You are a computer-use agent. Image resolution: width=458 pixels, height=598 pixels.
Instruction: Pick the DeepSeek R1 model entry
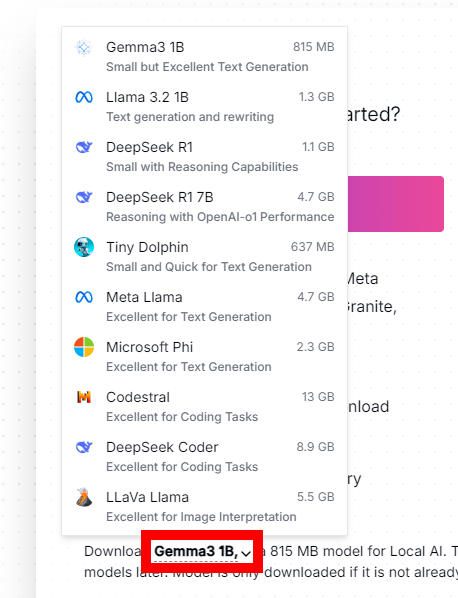pos(204,157)
